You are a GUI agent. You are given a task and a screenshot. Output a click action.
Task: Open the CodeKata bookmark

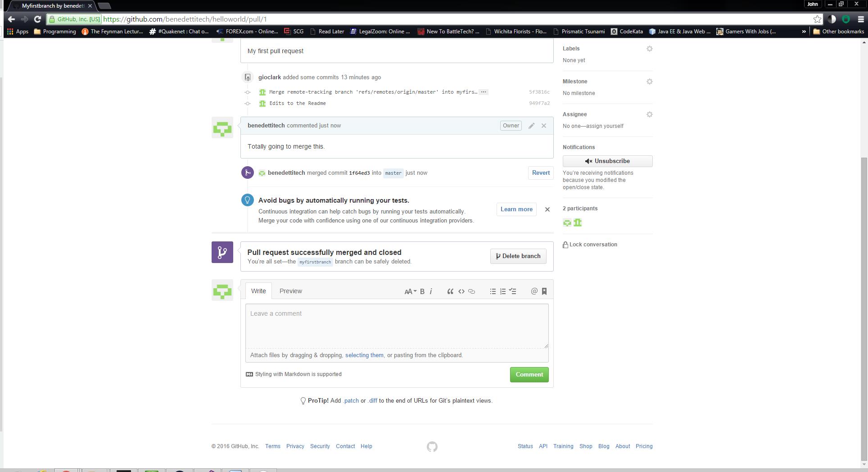point(627,32)
